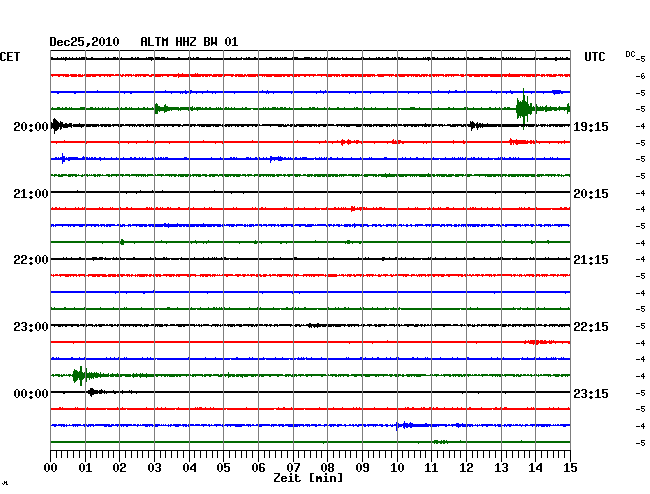This screenshot has height=494, width=650.
Task: Click the 03 minute axis label
Action: (x=154, y=468)
